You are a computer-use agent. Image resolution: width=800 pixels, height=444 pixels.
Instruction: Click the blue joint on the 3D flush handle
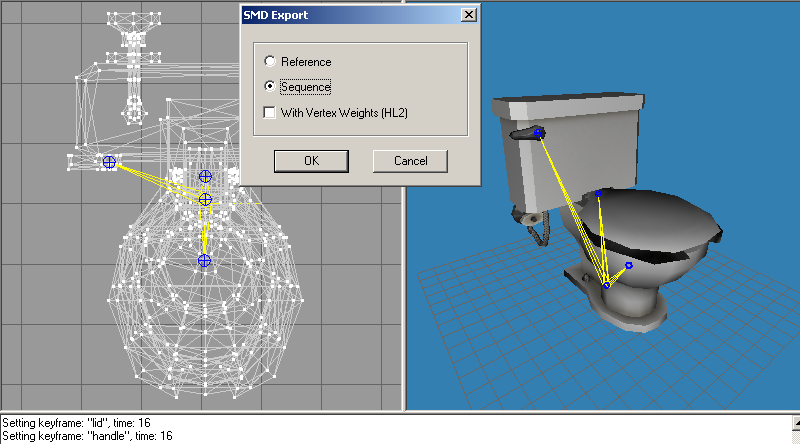click(538, 133)
